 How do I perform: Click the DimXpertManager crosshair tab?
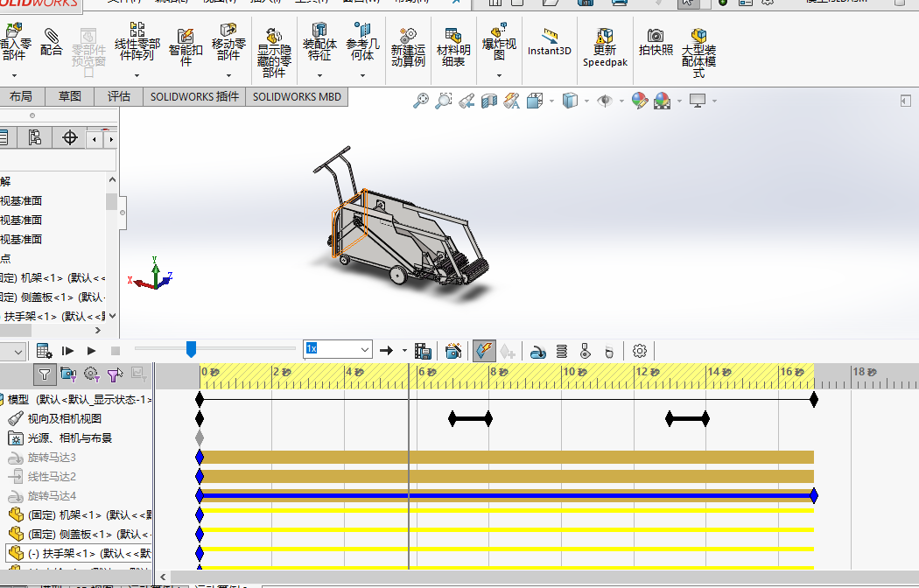click(70, 137)
